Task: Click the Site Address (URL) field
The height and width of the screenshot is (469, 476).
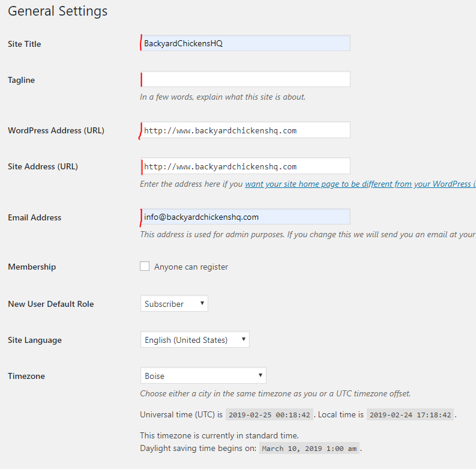Action: coord(246,166)
